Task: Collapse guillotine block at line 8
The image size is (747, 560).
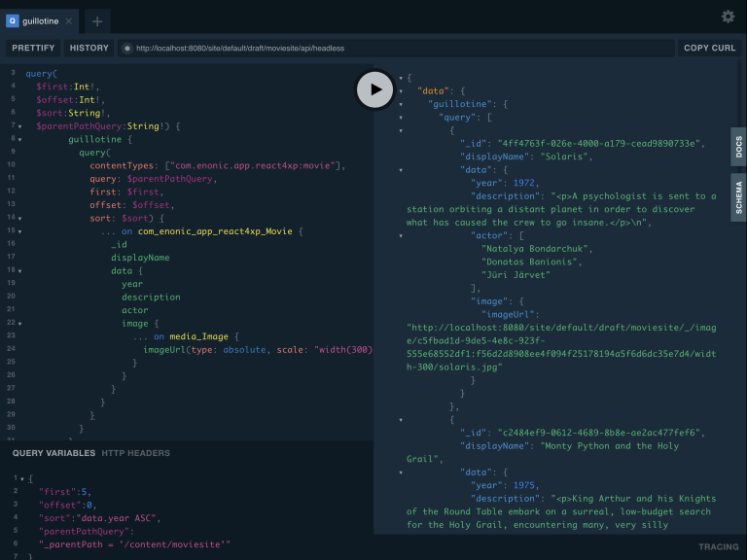Action: (20, 140)
